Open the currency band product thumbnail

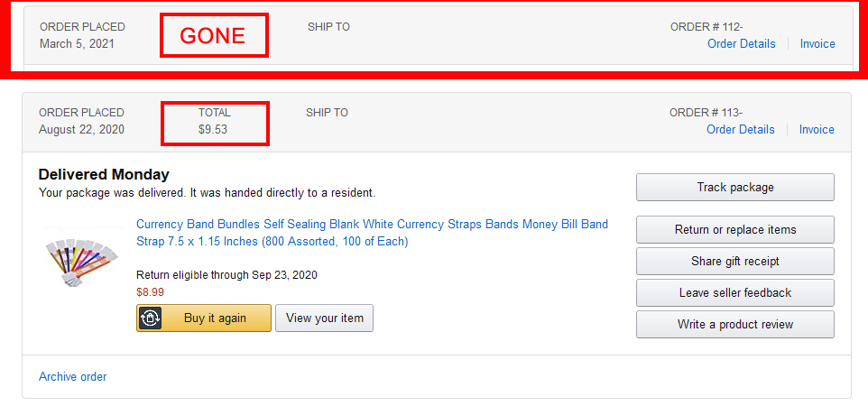pos(79,263)
